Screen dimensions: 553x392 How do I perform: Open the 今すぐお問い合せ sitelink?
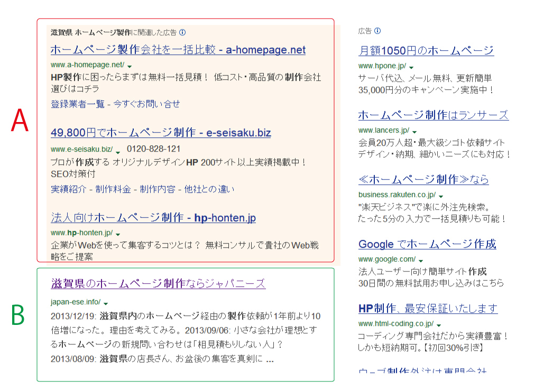tap(146, 104)
